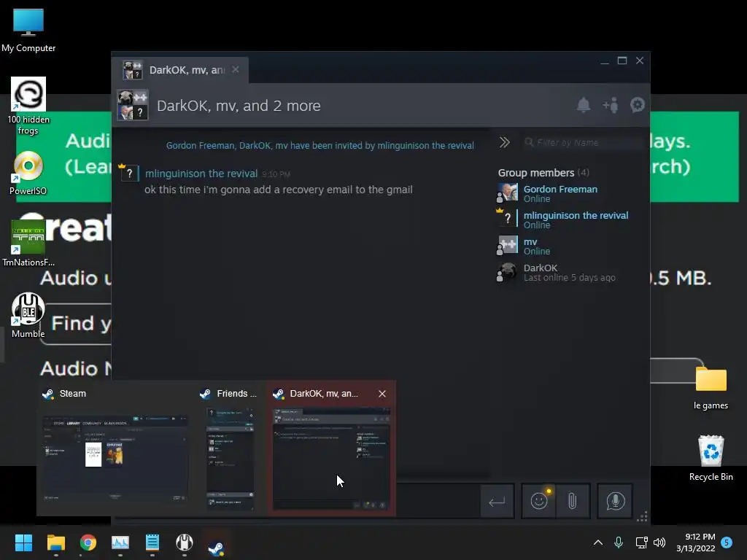The image size is (747, 560).
Task: Open the emoticon picker
Action: click(x=539, y=501)
